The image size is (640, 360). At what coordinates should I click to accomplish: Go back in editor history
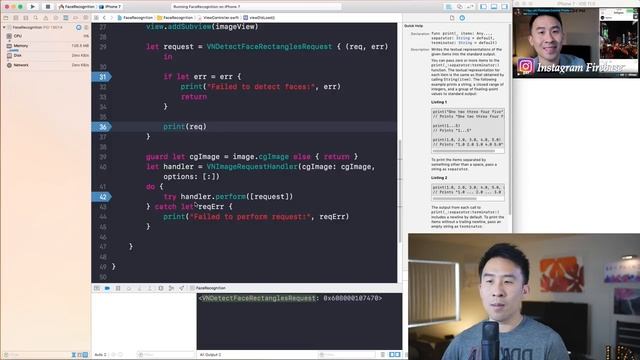click(x=104, y=18)
